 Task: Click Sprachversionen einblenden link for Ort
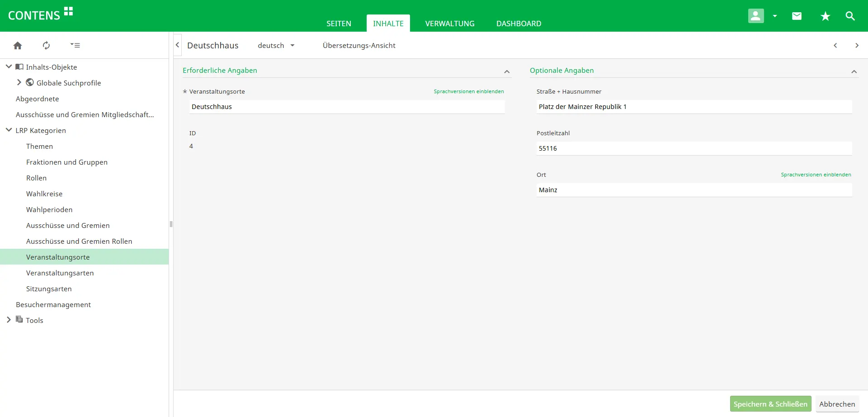pyautogui.click(x=816, y=175)
